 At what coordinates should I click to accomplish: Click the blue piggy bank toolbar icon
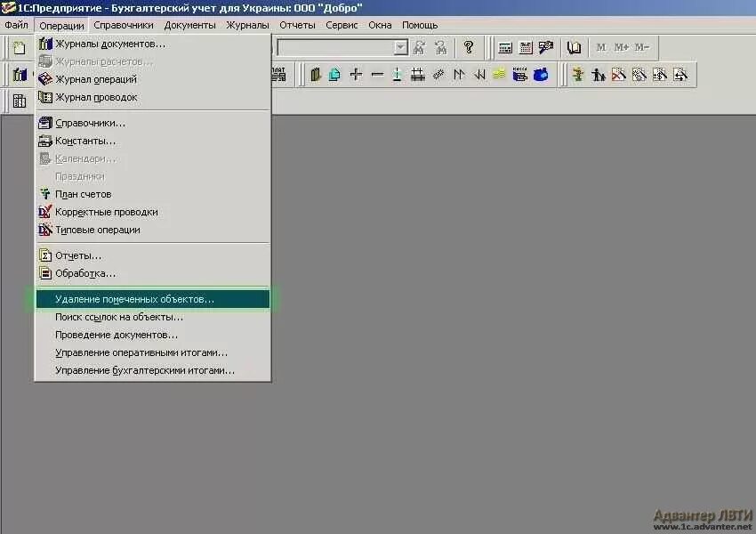541,75
